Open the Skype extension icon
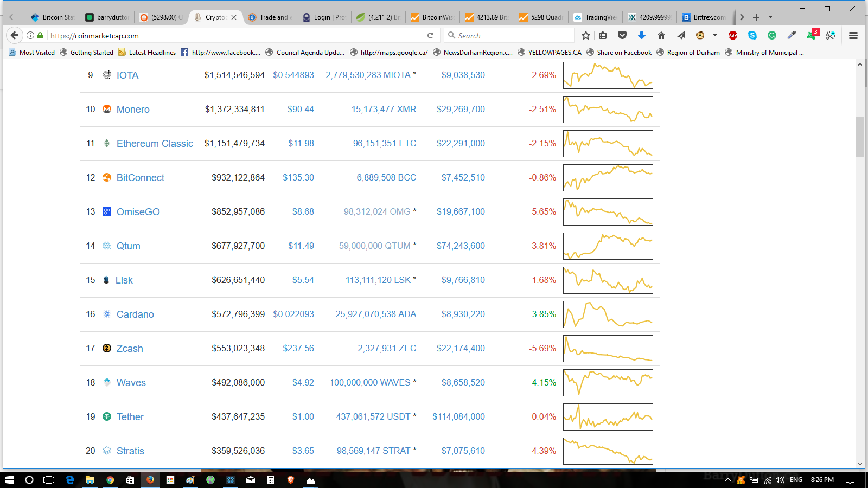 pyautogui.click(x=752, y=36)
